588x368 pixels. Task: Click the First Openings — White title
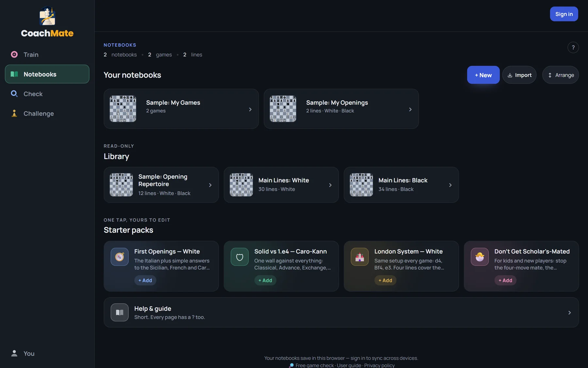point(167,251)
